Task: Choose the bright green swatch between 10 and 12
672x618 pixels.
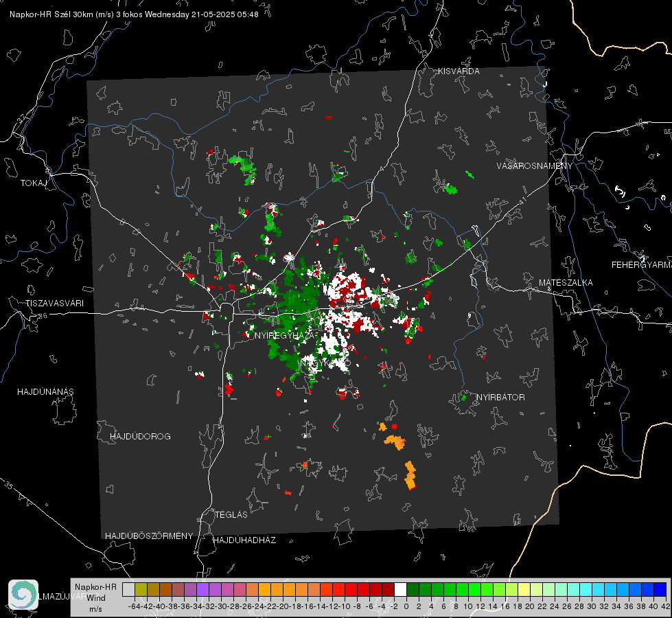Action: point(474,589)
